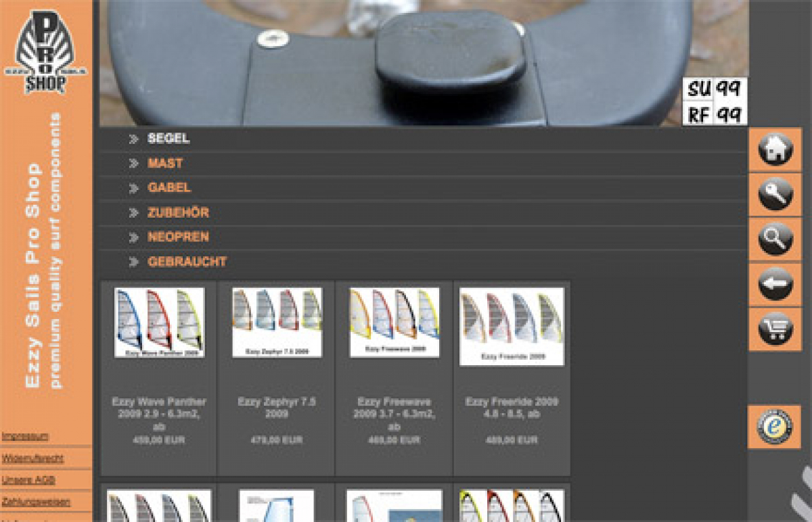Open the shopping cart icon

(x=775, y=329)
